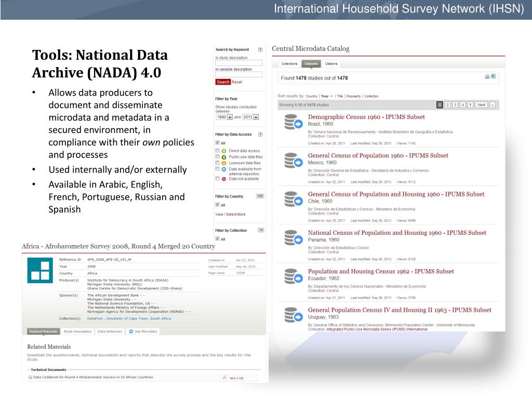Click the red Data not available icon
Viewport: 532px width, 399px height.
pyautogui.click(x=224, y=179)
